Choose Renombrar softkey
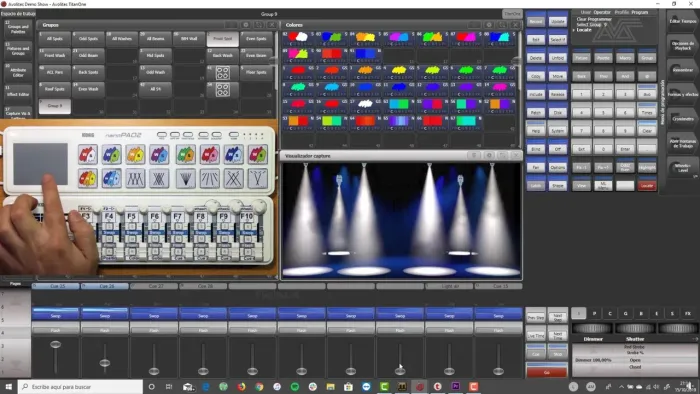The height and width of the screenshot is (394, 700). point(682,70)
